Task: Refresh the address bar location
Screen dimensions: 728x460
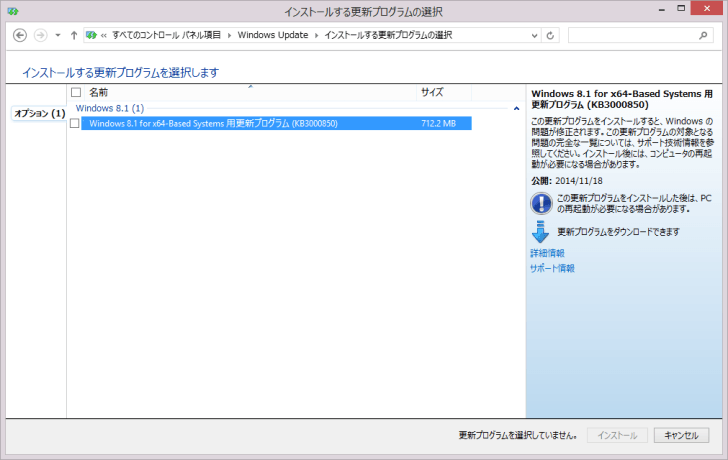Action: pyautogui.click(x=550, y=35)
